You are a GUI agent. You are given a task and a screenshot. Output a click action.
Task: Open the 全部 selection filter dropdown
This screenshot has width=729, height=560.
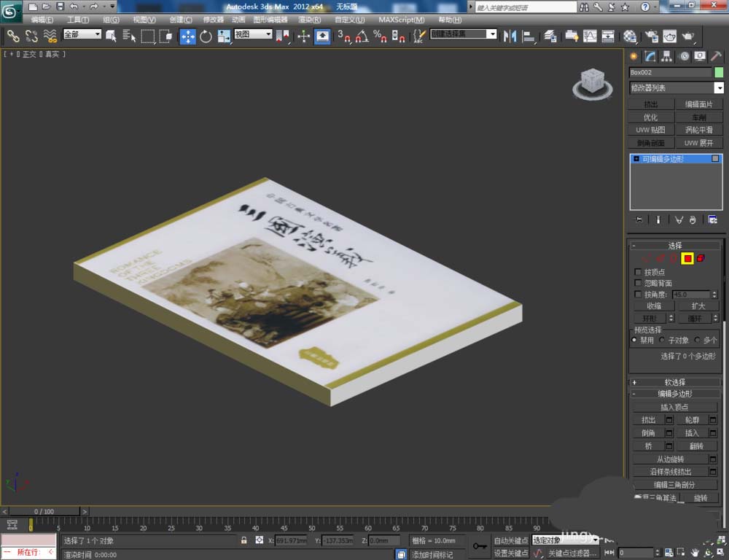[82, 34]
